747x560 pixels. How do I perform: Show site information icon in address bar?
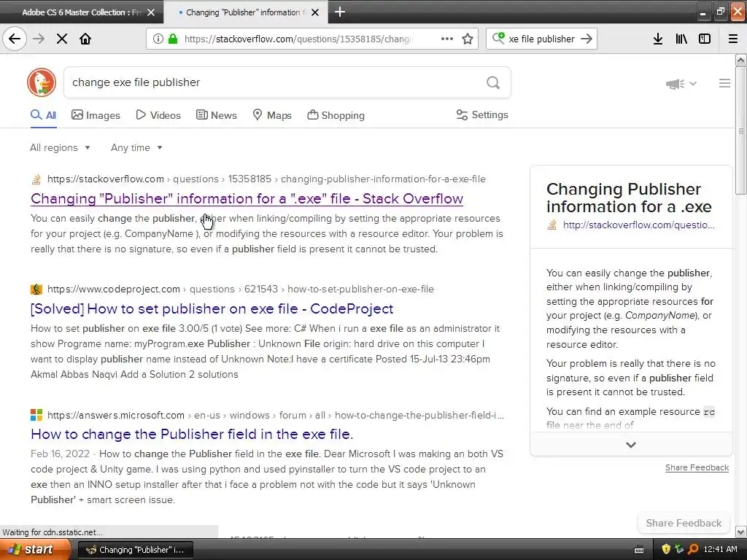[x=158, y=39]
